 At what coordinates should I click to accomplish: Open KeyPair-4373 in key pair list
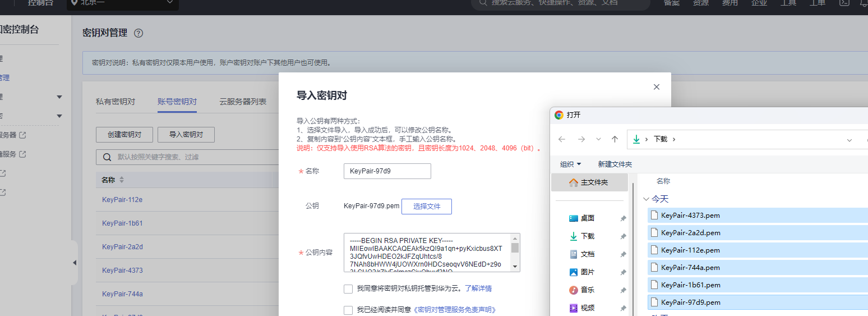[122, 271]
